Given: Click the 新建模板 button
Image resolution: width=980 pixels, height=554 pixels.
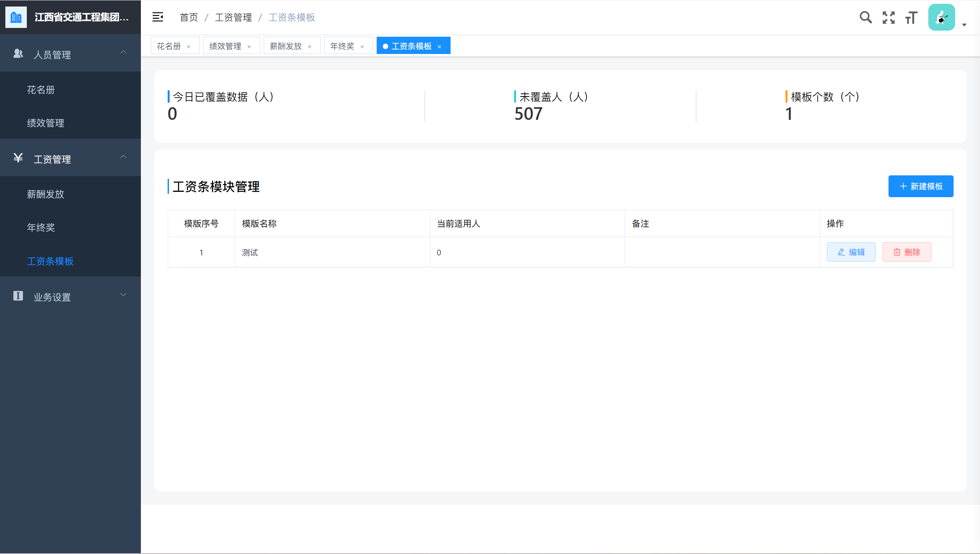Looking at the screenshot, I should coord(921,186).
